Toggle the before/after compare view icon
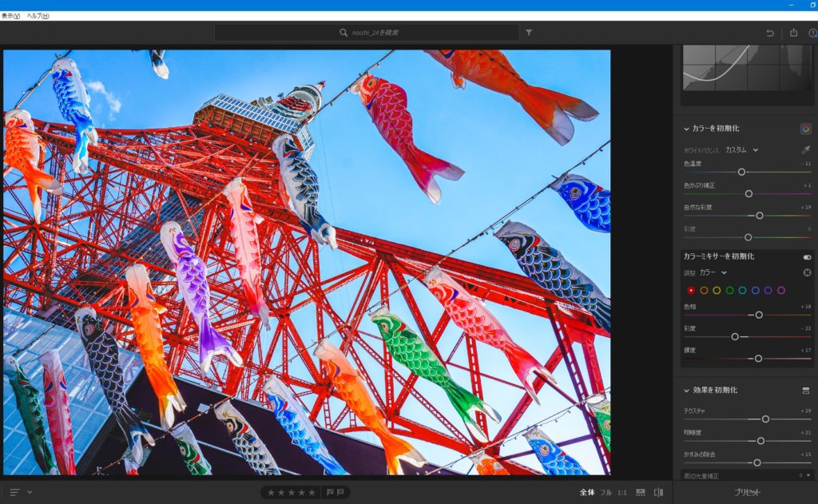The image size is (818, 504). pyautogui.click(x=658, y=492)
